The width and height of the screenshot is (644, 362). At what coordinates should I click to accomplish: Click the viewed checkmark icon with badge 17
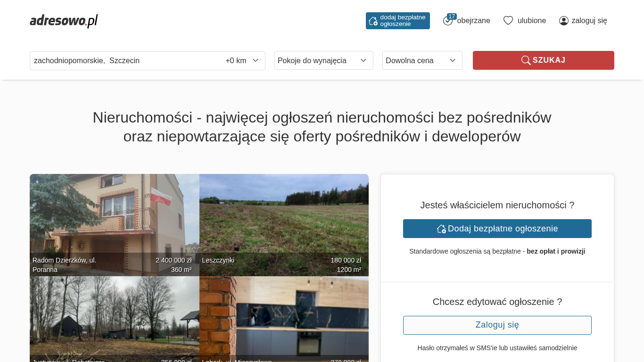pyautogui.click(x=448, y=21)
